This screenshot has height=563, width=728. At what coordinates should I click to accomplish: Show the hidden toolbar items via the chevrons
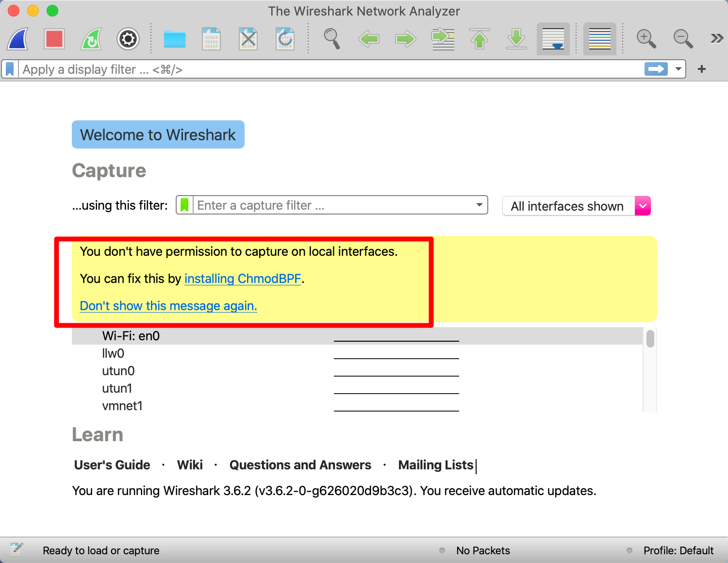(717, 38)
